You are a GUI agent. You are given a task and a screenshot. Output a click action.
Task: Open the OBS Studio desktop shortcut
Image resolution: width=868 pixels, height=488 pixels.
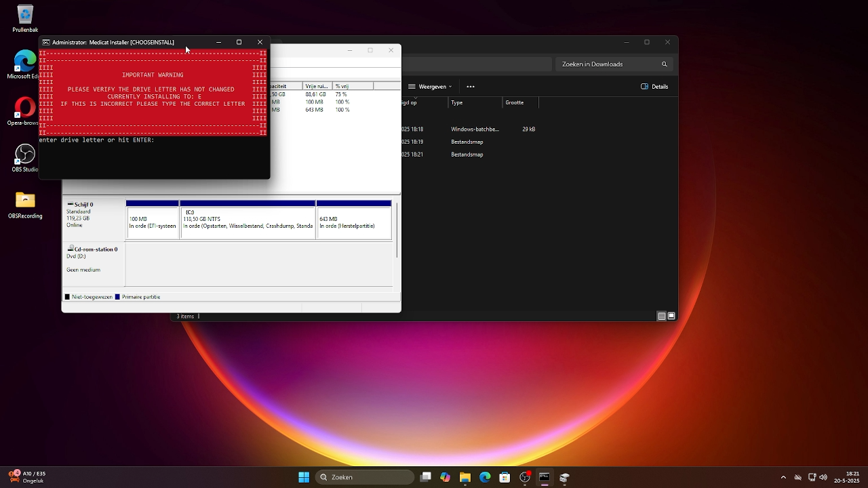click(25, 158)
